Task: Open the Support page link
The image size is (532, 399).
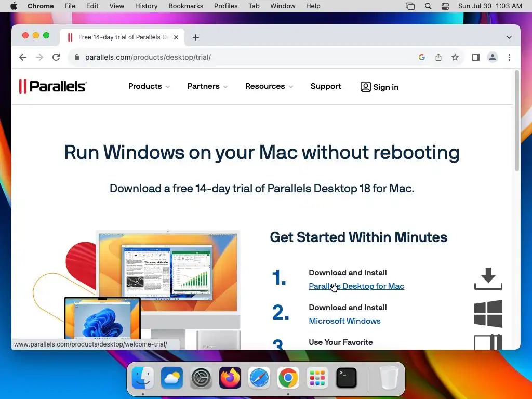Action: (326, 86)
